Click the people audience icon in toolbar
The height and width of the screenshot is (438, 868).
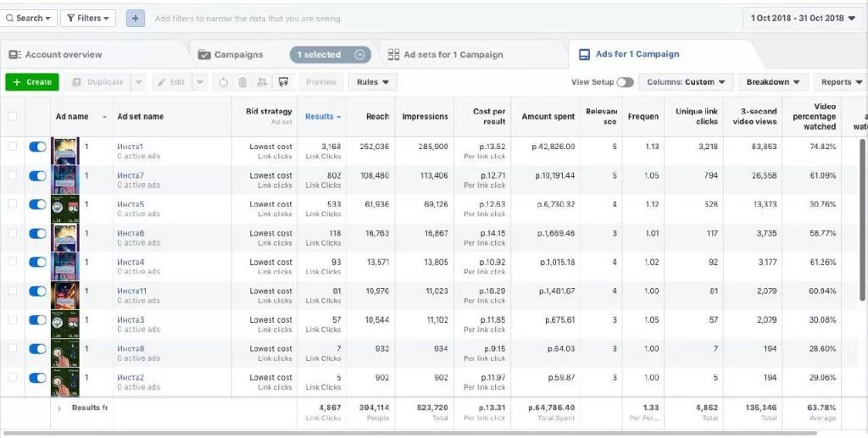click(x=262, y=82)
